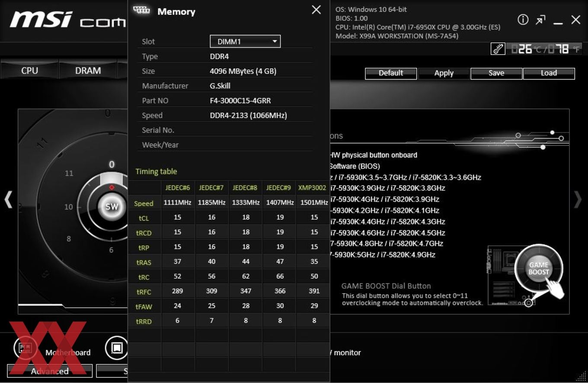588x383 pixels.
Task: Click the tRP row label
Action: tap(144, 248)
